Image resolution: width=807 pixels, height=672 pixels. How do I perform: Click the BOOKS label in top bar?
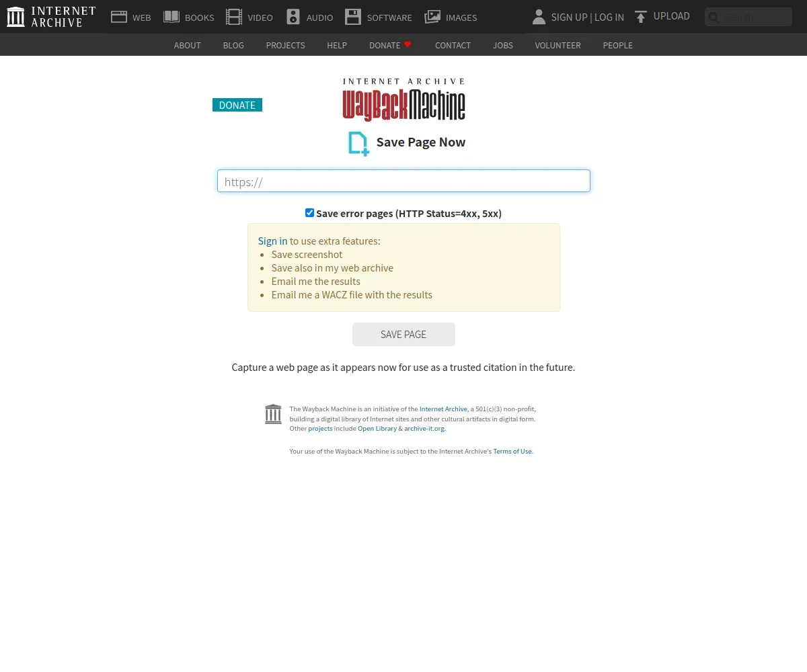point(200,17)
